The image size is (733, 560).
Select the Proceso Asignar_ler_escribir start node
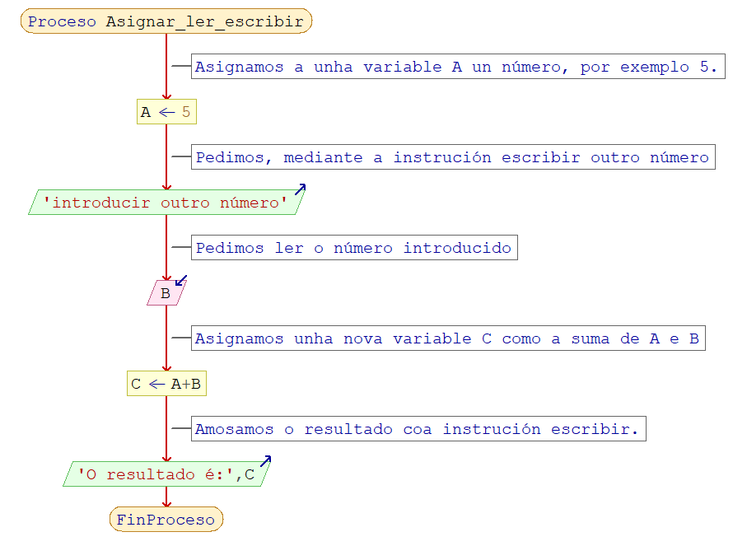tap(166, 22)
